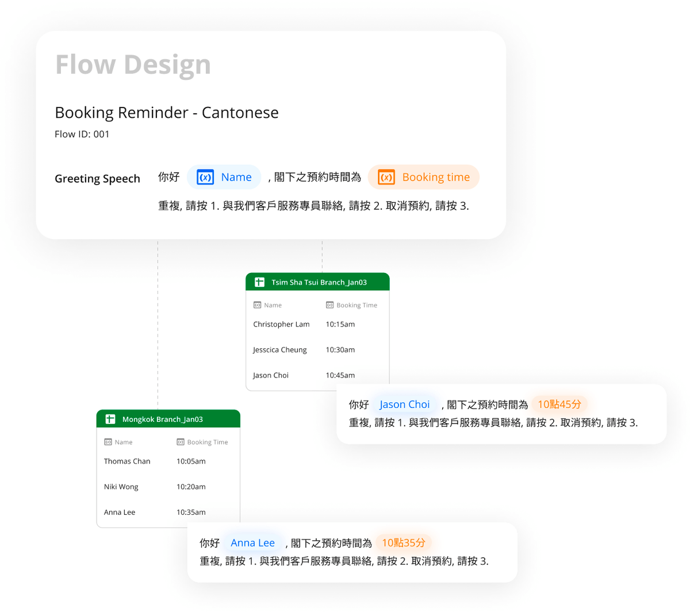Click the keypad instruction line in Flow Design card
690x616 pixels.
(313, 206)
